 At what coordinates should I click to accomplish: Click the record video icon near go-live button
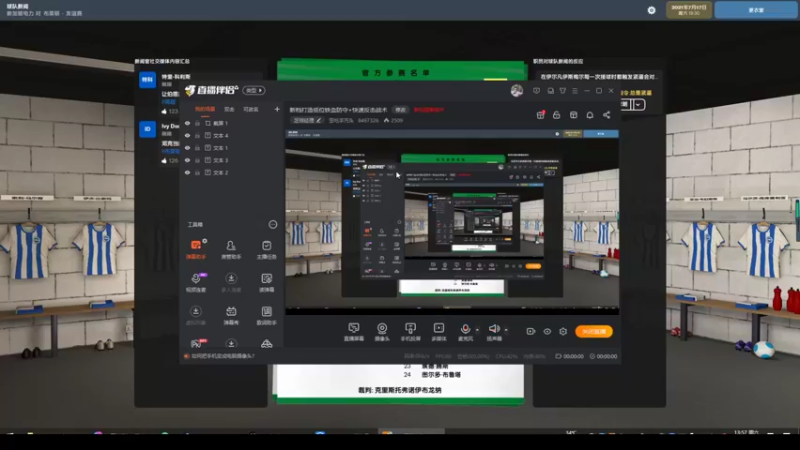tap(531, 331)
